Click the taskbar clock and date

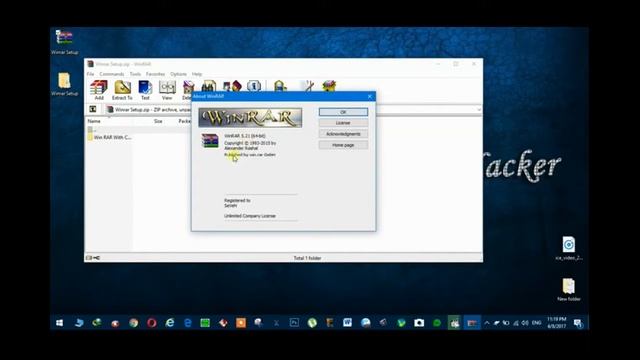(557, 322)
